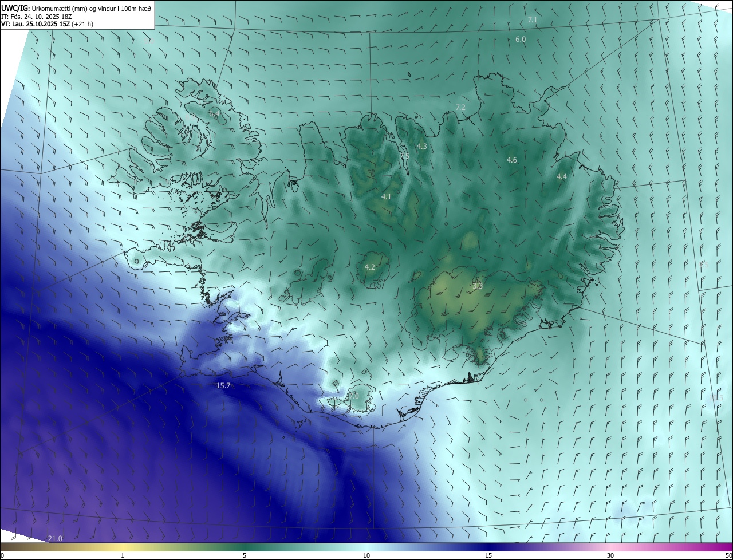This screenshot has height=560, width=733.
Task: Click the "IT: Fös. 24. 10. 2025 18Z" line
Action: [x=37, y=16]
